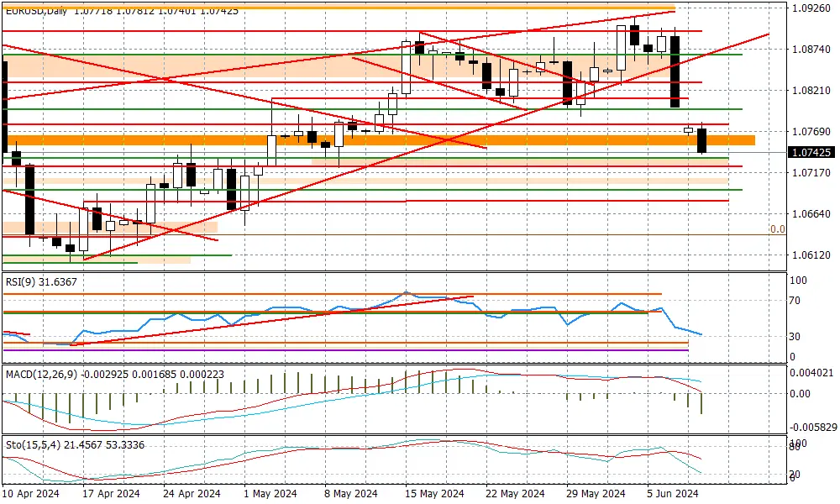This screenshot has width=840, height=504.
Task: Select the 8 May 2024 date label
Action: [351, 493]
